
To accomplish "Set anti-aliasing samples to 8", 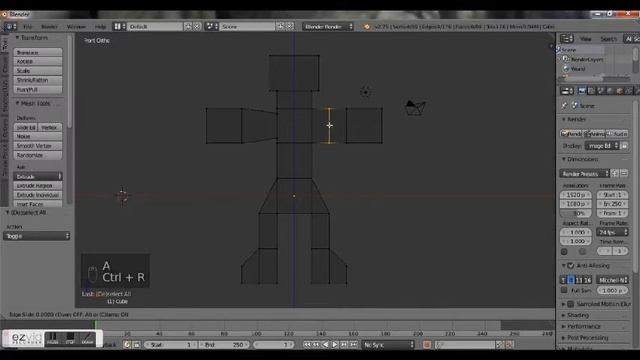I will tap(571, 280).
